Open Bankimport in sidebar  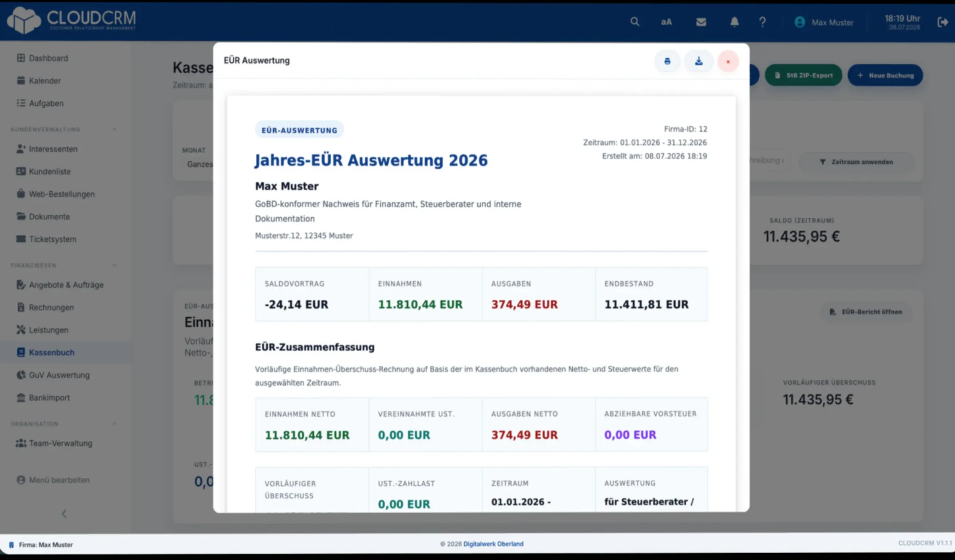click(43, 398)
